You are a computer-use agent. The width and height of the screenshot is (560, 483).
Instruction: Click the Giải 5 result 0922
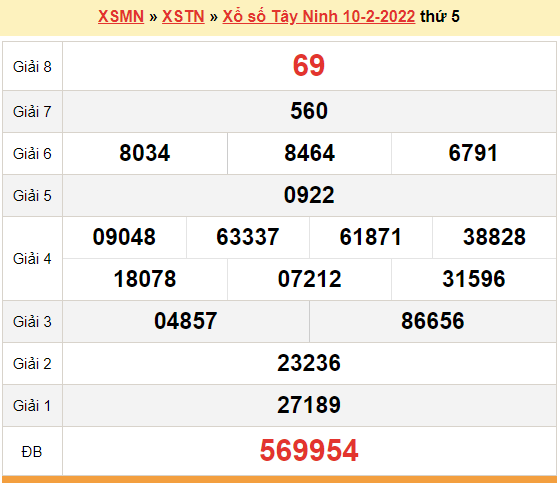[x=309, y=195]
